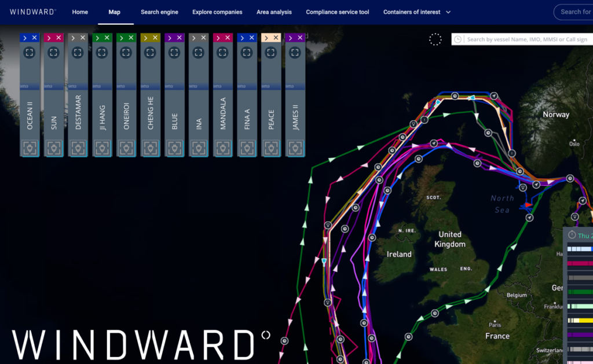
Task: Expand Containers of interest dropdown
Action: [417, 12]
